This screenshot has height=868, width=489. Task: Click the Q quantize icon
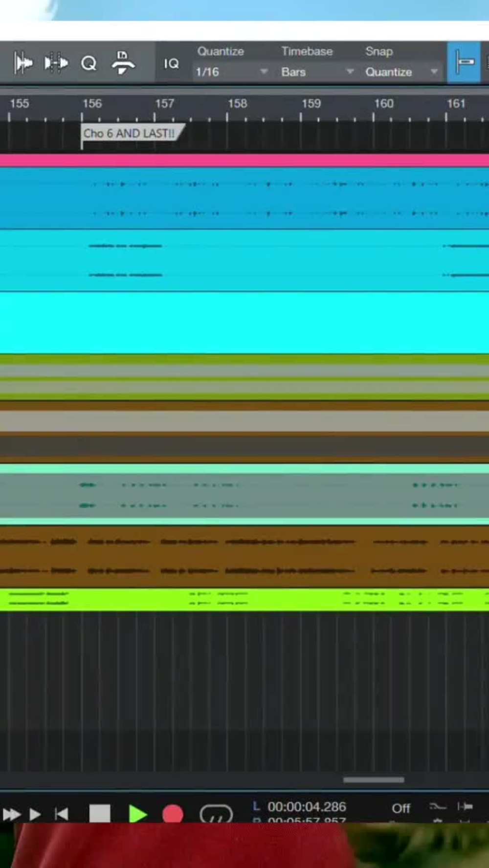click(89, 63)
